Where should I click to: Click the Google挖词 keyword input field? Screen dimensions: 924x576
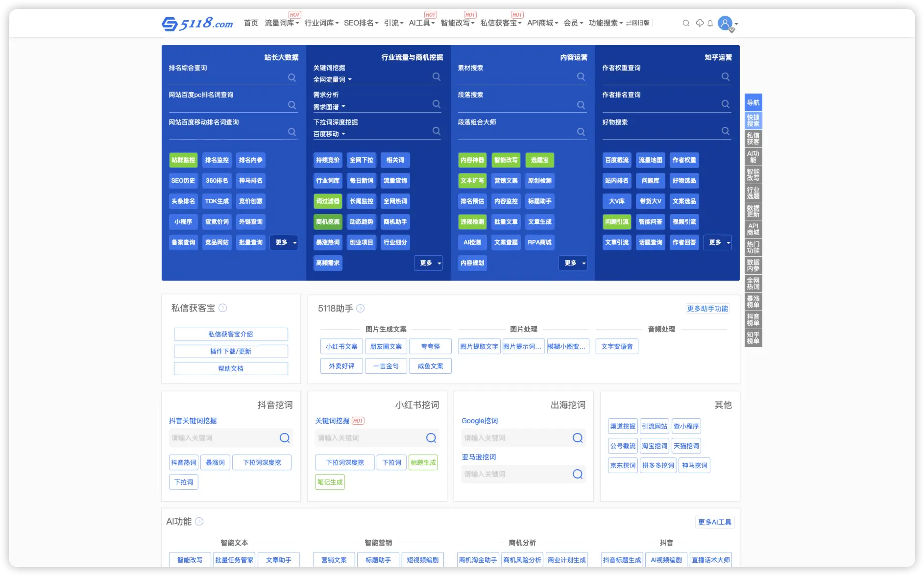pos(515,438)
